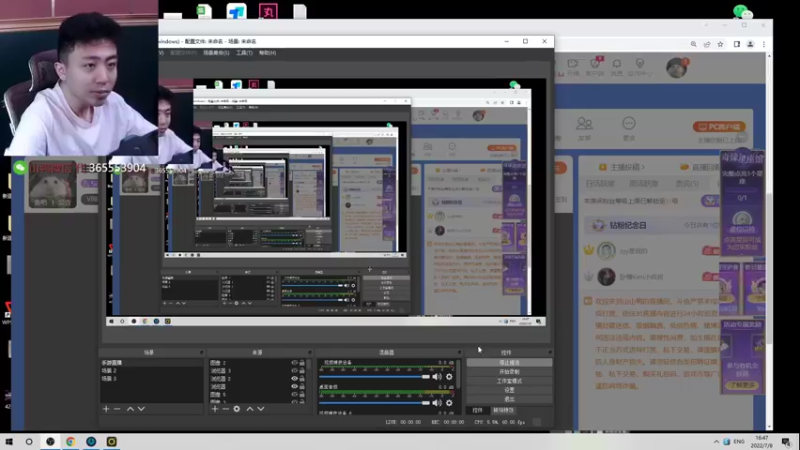
Task: Click the browser share page icon
Action: tap(707, 44)
